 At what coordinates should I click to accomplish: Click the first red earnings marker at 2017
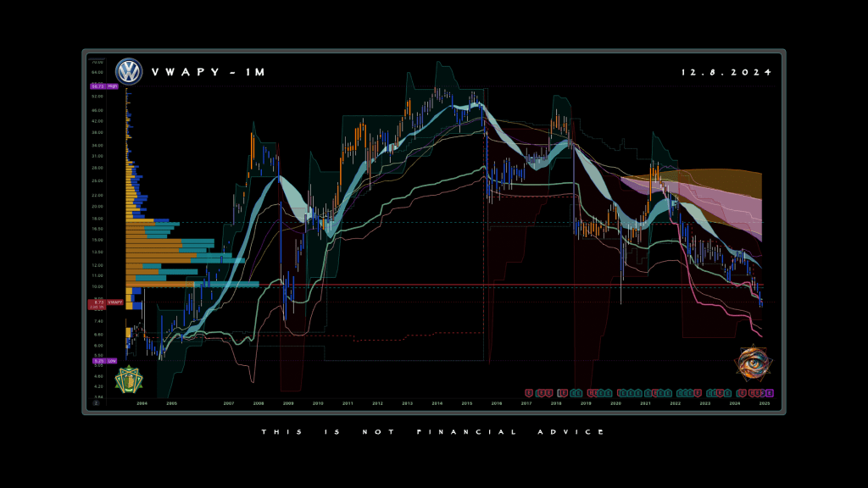(530, 393)
